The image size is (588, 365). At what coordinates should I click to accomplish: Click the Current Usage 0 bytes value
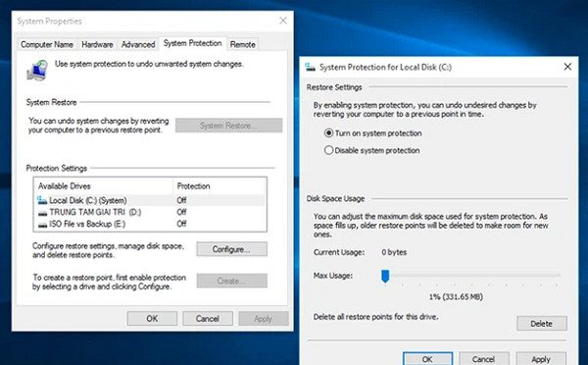pos(394,252)
